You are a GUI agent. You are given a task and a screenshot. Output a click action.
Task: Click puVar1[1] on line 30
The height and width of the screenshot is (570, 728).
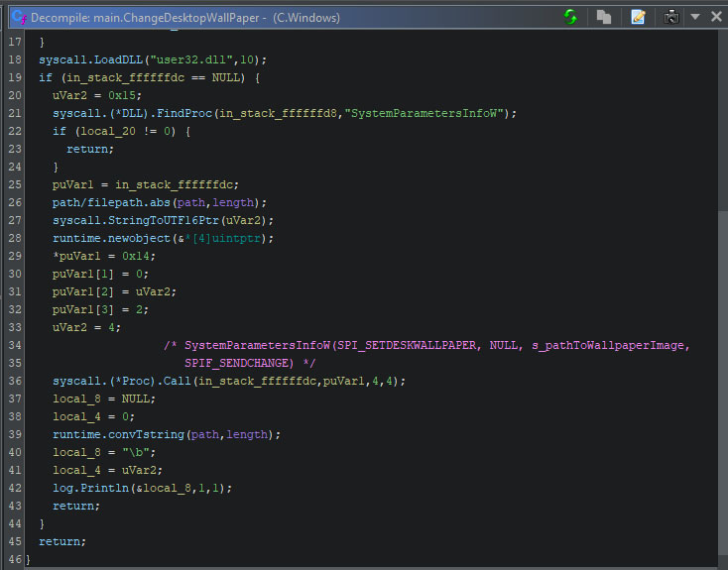click(x=83, y=274)
